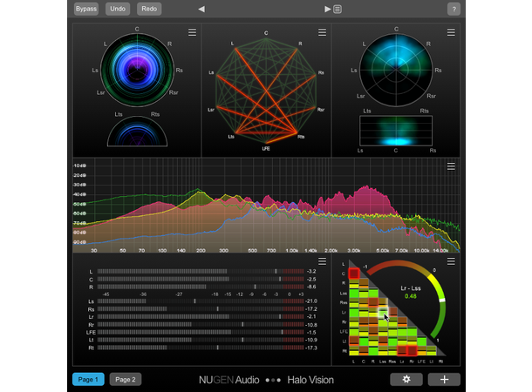Click the white marker on correlation arc meter
The width and height of the screenshot is (532, 392).
[442, 301]
